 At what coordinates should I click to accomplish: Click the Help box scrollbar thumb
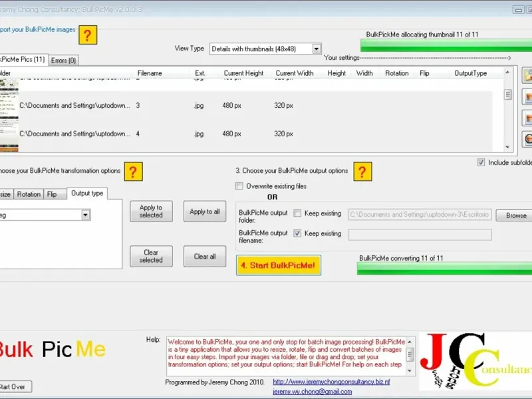click(x=410, y=354)
